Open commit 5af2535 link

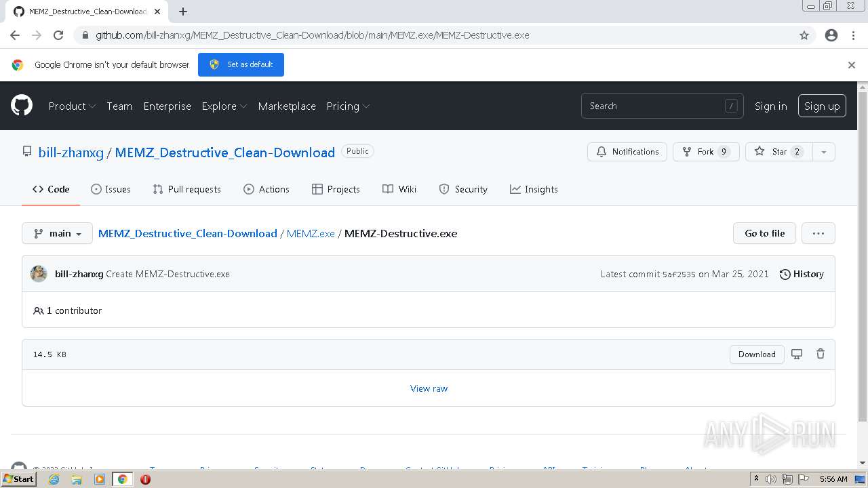click(679, 274)
